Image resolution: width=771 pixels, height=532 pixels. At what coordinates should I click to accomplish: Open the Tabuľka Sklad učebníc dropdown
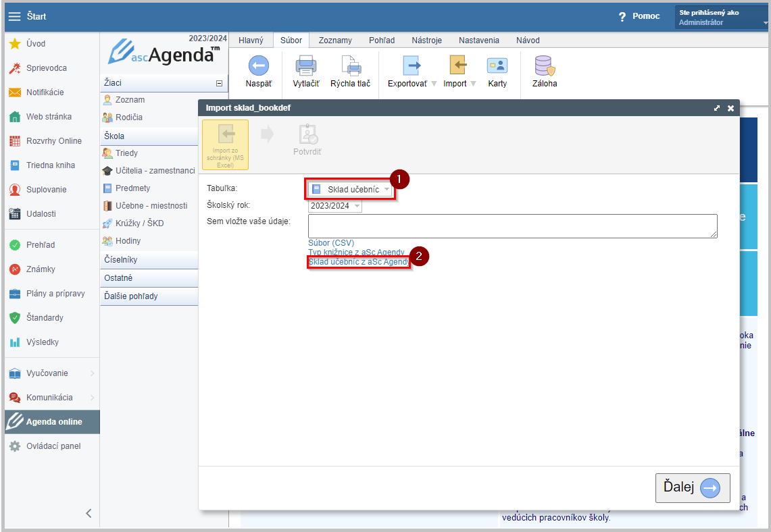pos(350,190)
